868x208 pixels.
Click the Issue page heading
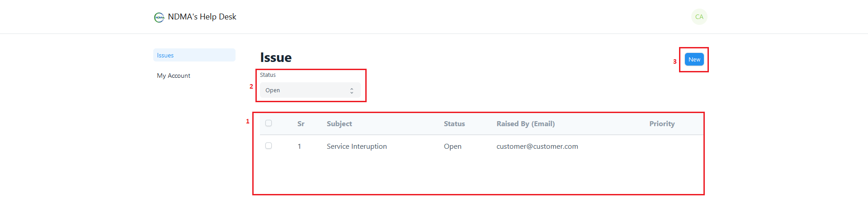(x=276, y=57)
